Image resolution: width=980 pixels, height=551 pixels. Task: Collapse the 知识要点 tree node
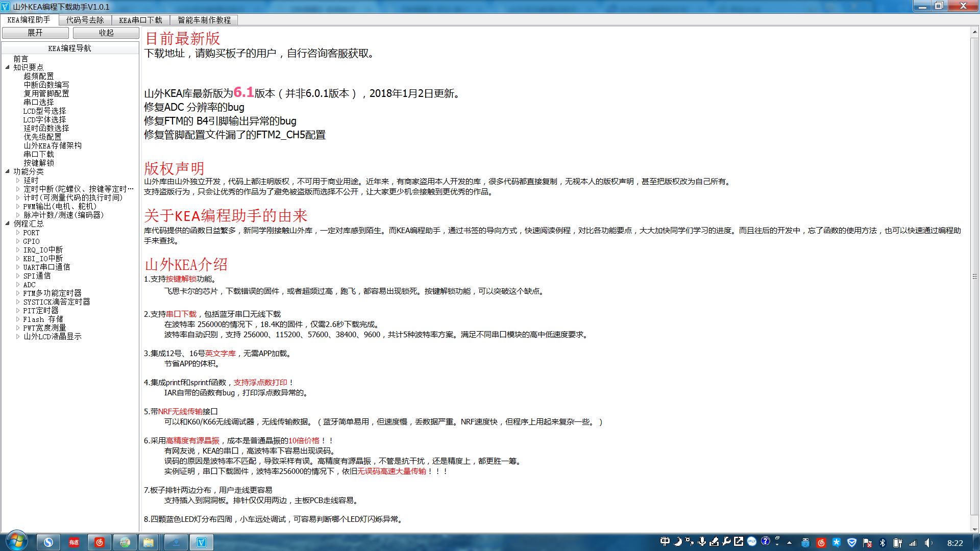coord(8,67)
